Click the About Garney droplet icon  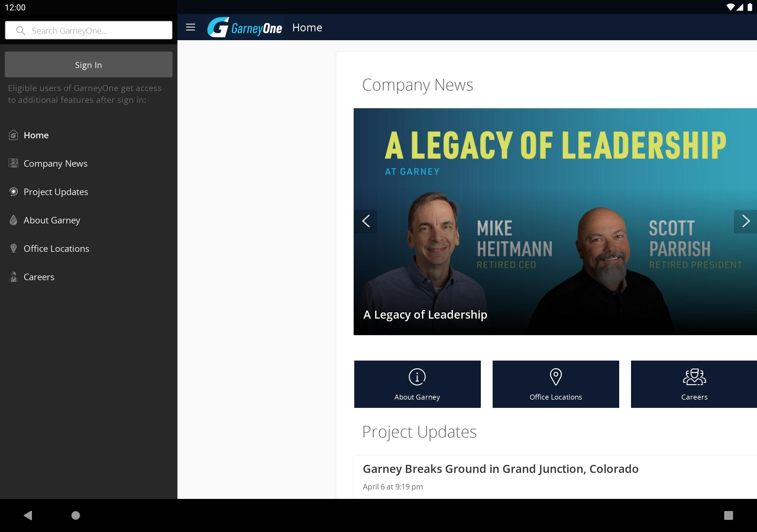(13, 220)
